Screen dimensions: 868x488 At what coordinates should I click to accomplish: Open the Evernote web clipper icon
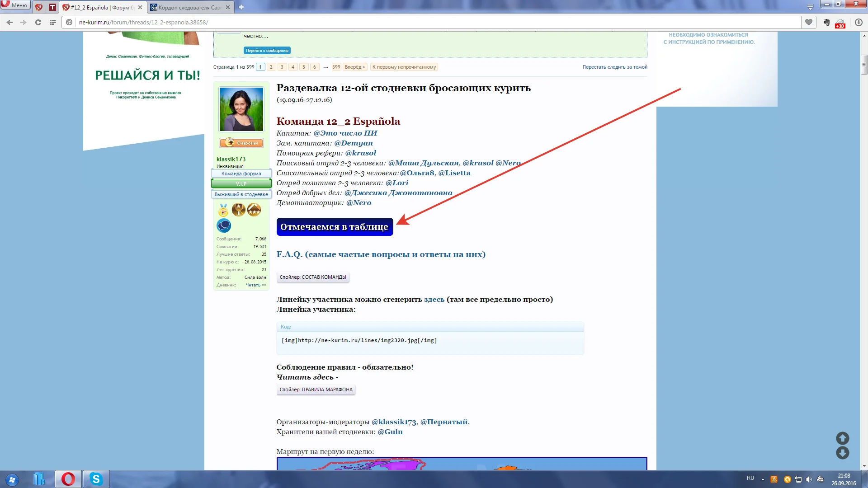coord(826,22)
